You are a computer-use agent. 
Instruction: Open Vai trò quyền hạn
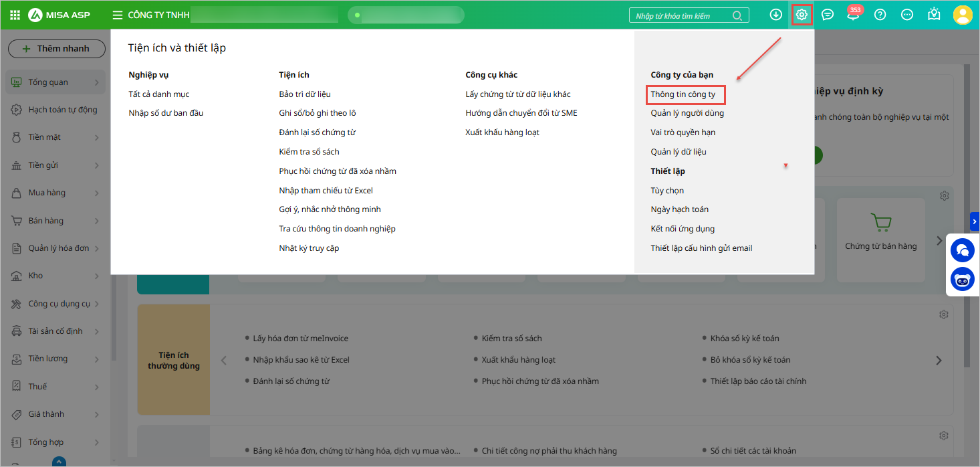(x=683, y=132)
